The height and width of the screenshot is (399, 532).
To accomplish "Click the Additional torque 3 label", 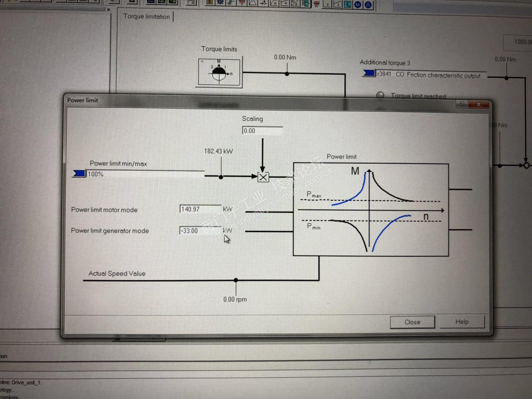I will [x=385, y=62].
